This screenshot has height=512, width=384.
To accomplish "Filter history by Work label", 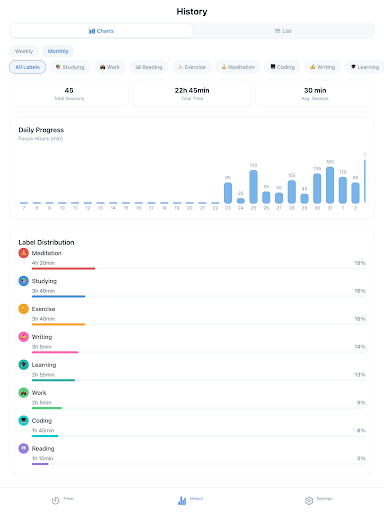I will (110, 67).
